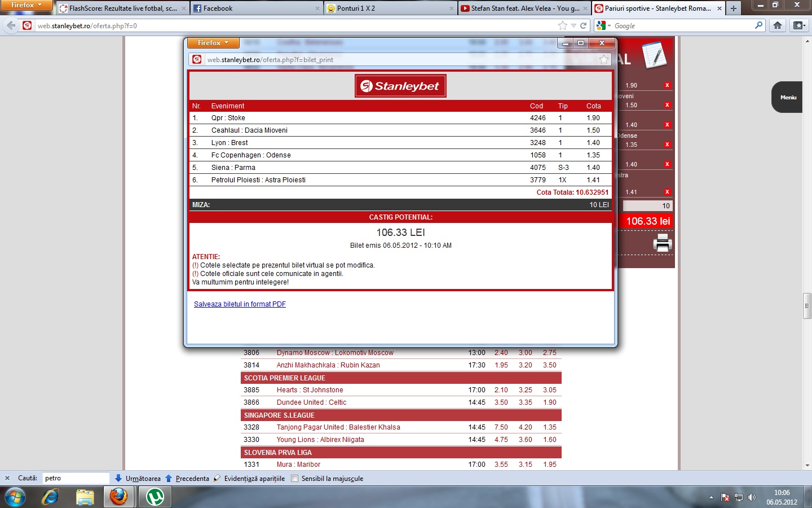Open Meniu side button

[x=787, y=97]
